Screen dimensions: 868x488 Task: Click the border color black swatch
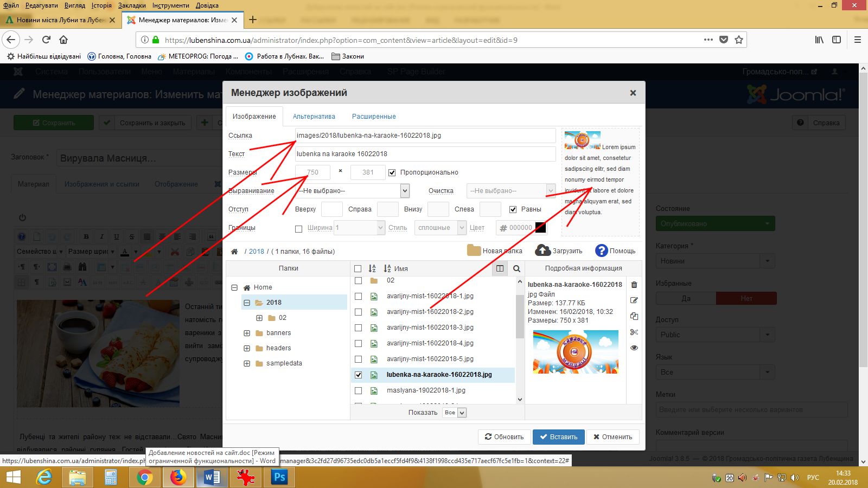point(540,228)
